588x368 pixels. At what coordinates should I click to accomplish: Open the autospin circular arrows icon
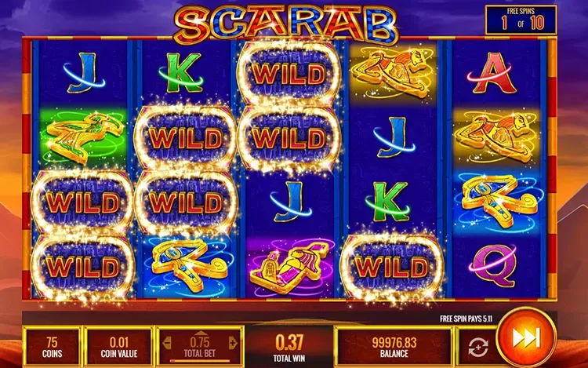pos(477,347)
